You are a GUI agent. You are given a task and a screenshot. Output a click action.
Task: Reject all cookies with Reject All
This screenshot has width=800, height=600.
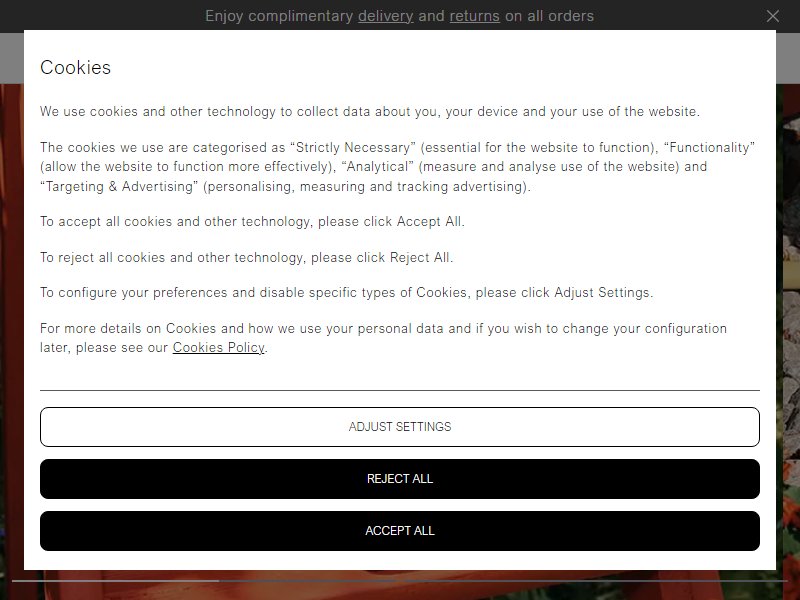coord(399,479)
